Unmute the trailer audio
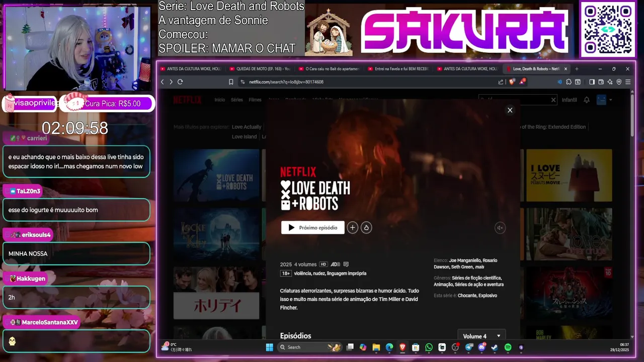This screenshot has height=362, width=644. [x=500, y=228]
